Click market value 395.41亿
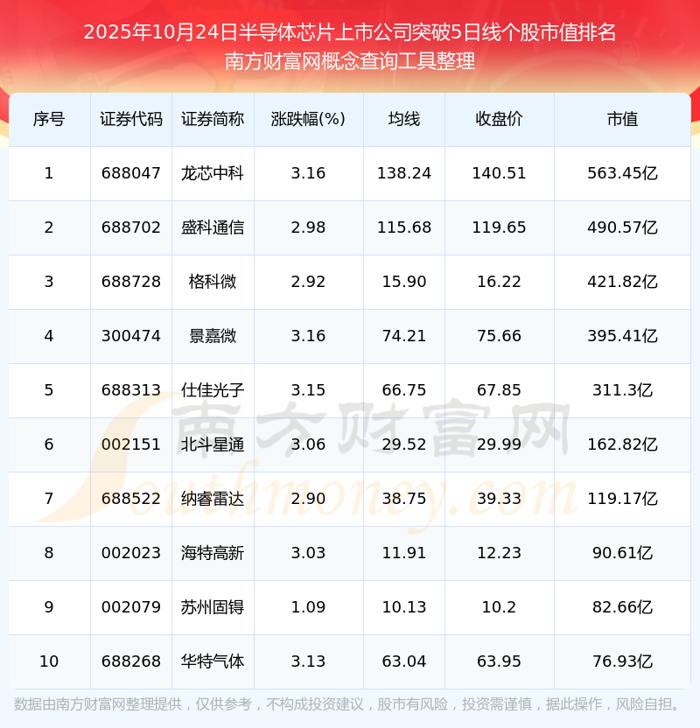This screenshot has height=728, width=700. tap(622, 336)
